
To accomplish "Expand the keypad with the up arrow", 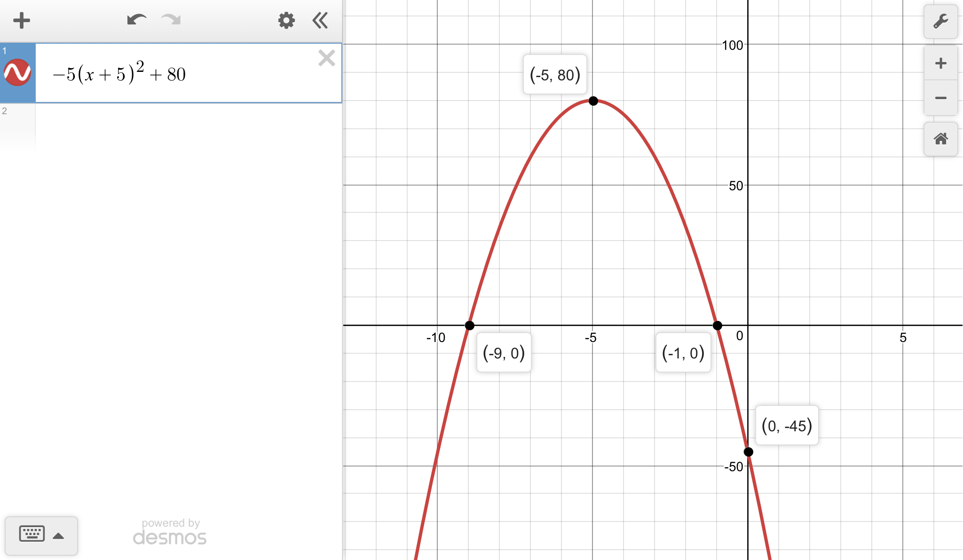I will 58,536.
